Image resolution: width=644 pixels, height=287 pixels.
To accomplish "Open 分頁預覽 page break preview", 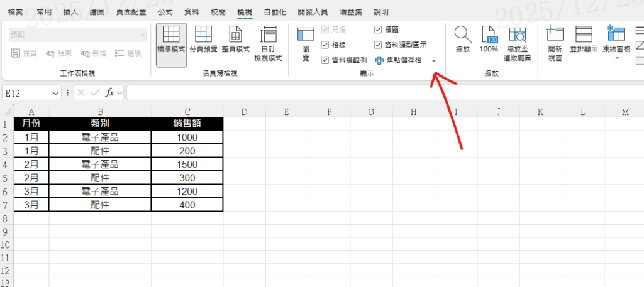I will 203,44.
